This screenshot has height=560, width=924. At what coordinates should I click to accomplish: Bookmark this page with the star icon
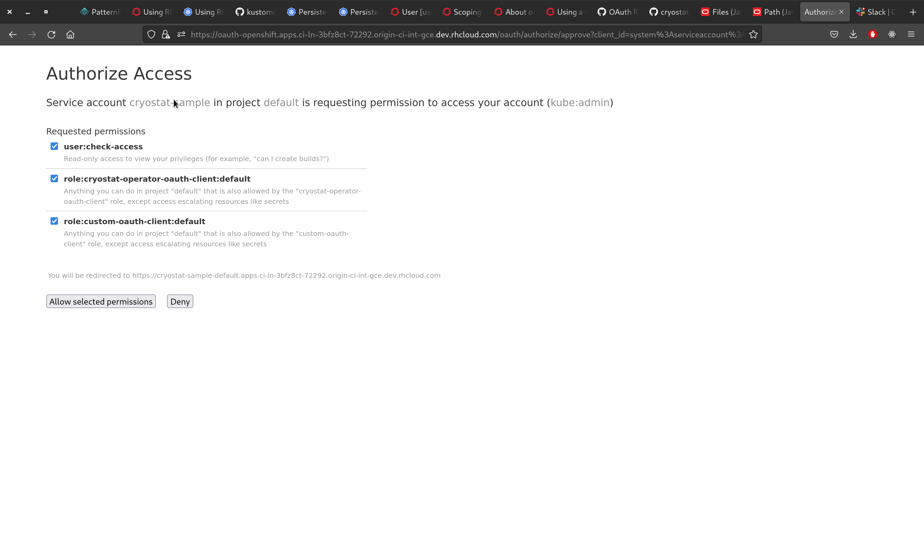tap(754, 34)
